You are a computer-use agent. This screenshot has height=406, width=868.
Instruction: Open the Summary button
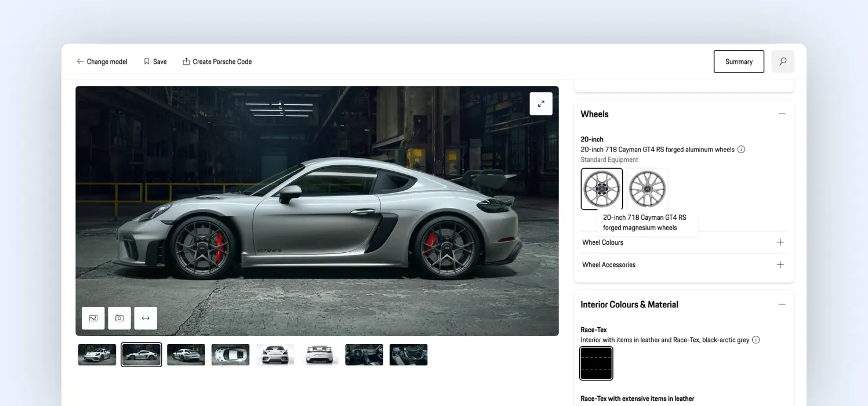(739, 61)
